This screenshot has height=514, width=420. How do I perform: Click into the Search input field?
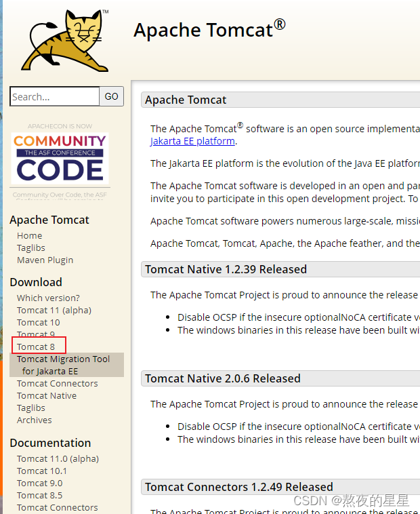55,96
